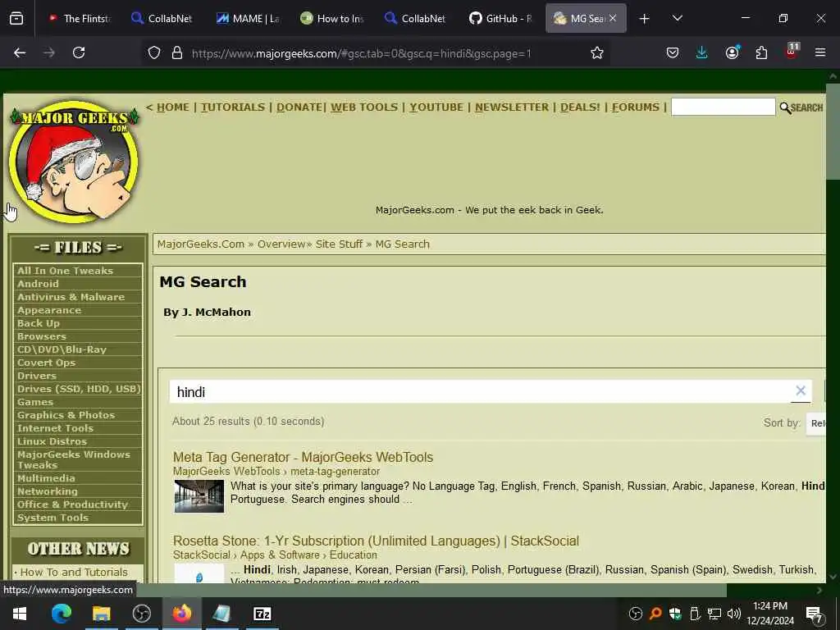Image resolution: width=840 pixels, height=630 pixels.
Task: Open OBS Studio from the taskbar
Action: pos(141,614)
